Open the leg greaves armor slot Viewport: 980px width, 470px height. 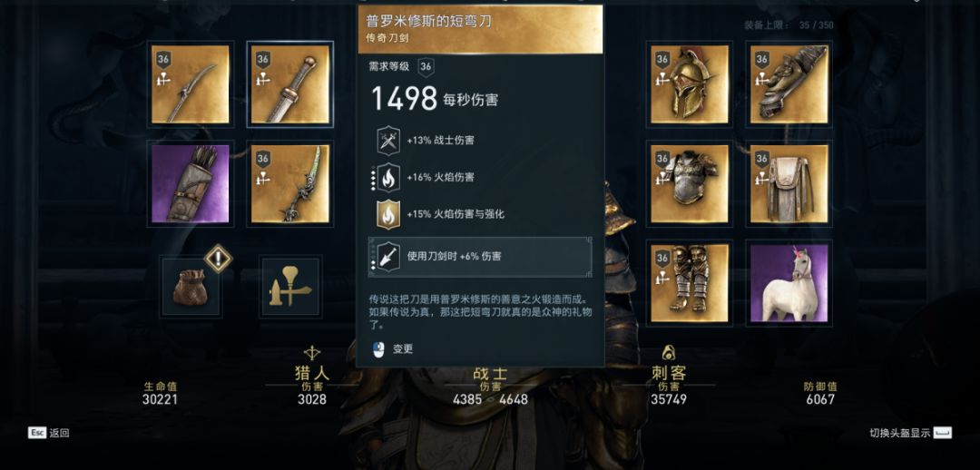click(x=690, y=283)
